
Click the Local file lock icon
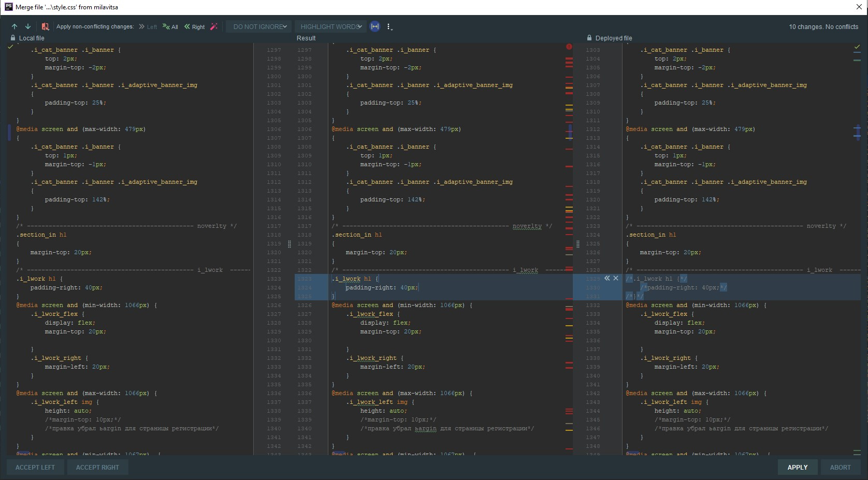[x=13, y=38]
